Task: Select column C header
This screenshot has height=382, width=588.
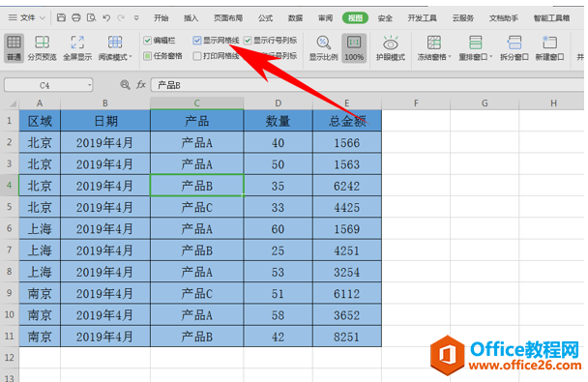Action: tap(197, 103)
